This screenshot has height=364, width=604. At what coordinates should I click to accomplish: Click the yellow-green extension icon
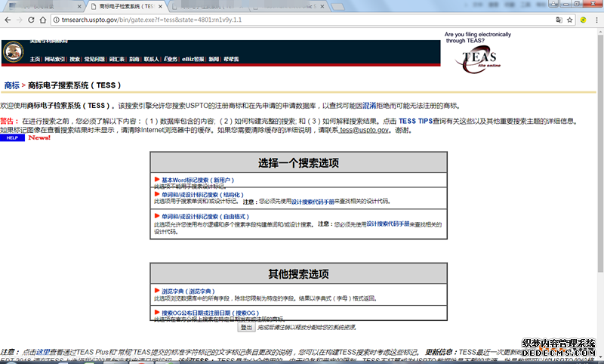583,20
